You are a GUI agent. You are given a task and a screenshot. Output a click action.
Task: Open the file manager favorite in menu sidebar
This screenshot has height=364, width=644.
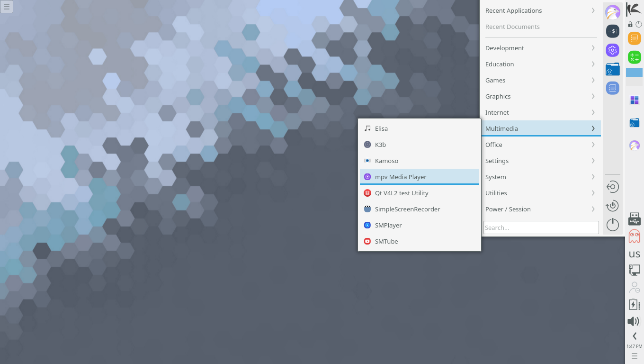[x=613, y=69]
